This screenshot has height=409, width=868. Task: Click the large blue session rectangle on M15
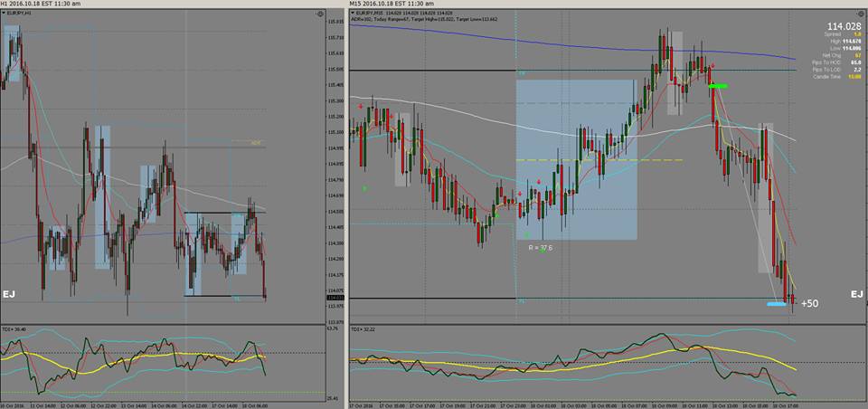click(577, 159)
